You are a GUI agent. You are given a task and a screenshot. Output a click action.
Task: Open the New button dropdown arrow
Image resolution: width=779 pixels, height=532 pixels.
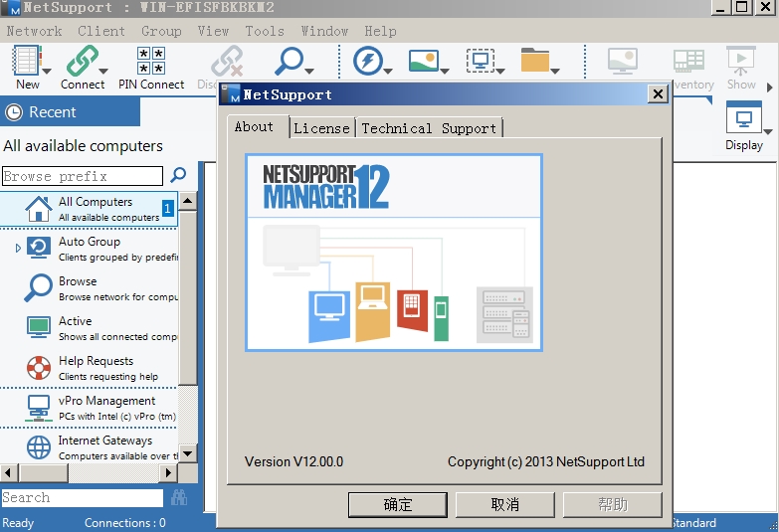(x=47, y=71)
